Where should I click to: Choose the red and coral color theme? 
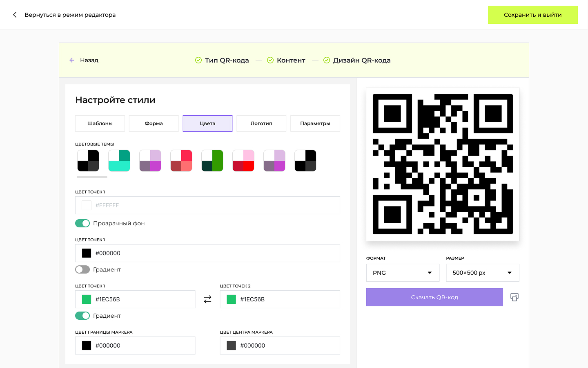[181, 161]
